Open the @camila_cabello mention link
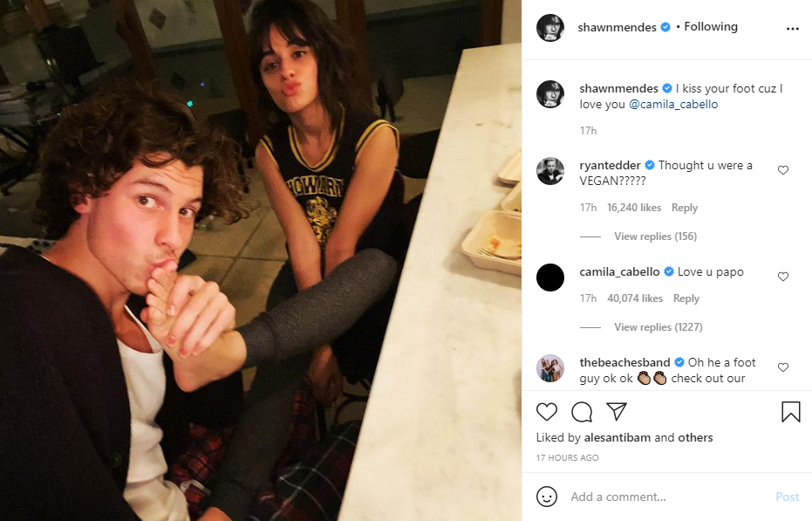 [x=673, y=104]
